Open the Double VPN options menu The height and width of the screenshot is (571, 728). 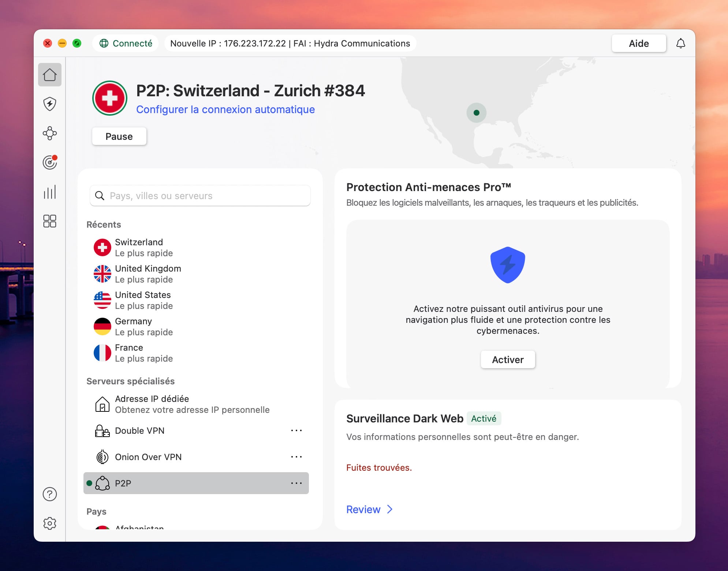[x=296, y=430]
